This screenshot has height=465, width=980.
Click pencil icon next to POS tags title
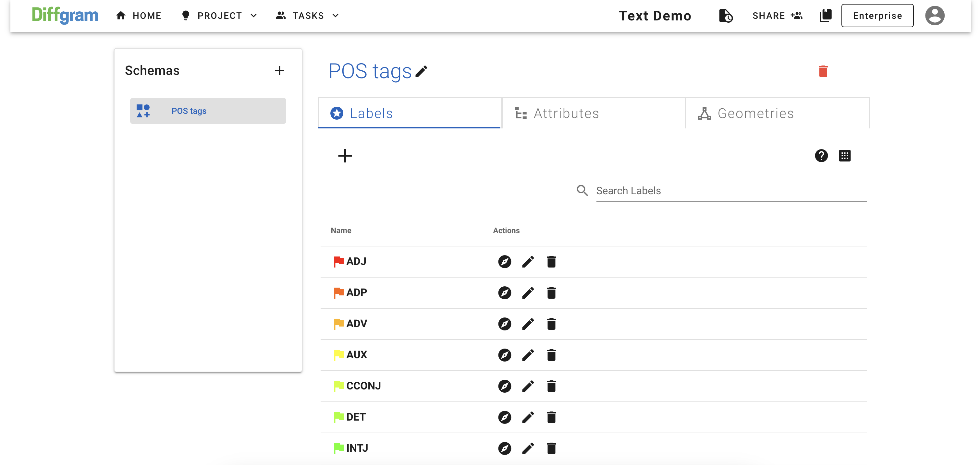coord(421,71)
